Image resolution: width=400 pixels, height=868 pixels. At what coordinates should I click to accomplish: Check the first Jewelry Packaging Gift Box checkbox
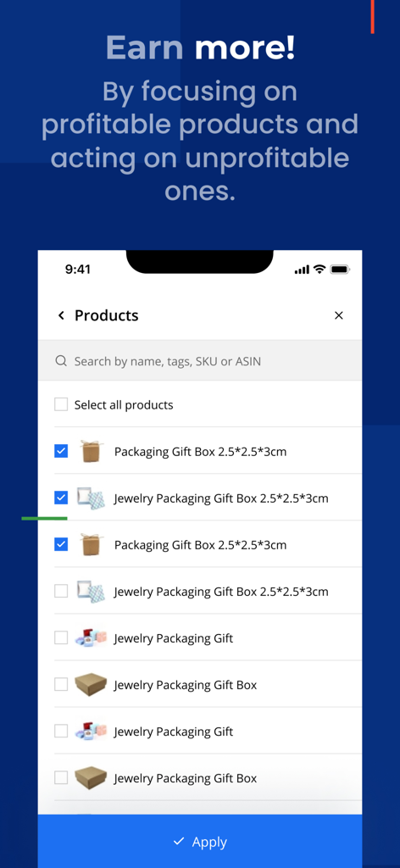point(61,684)
